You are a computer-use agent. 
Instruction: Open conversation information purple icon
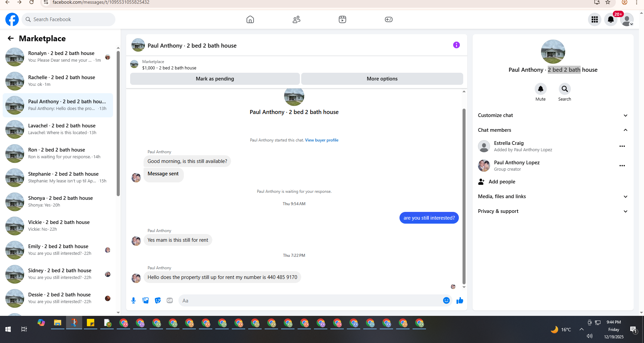[457, 45]
